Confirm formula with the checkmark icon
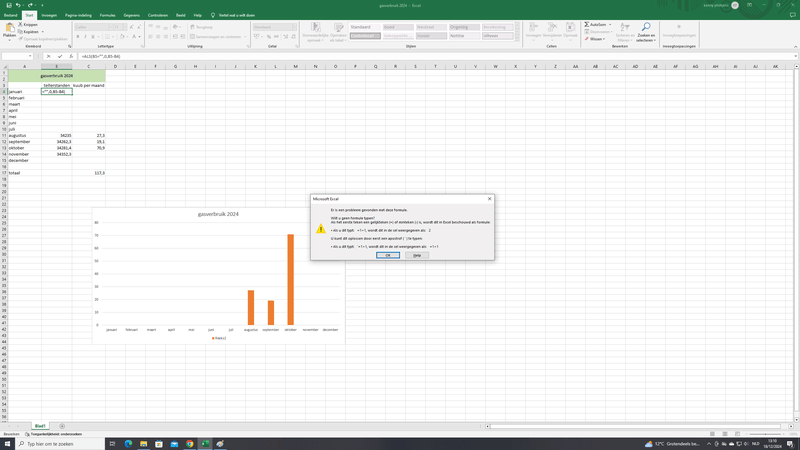This screenshot has height=450, width=800. point(59,56)
